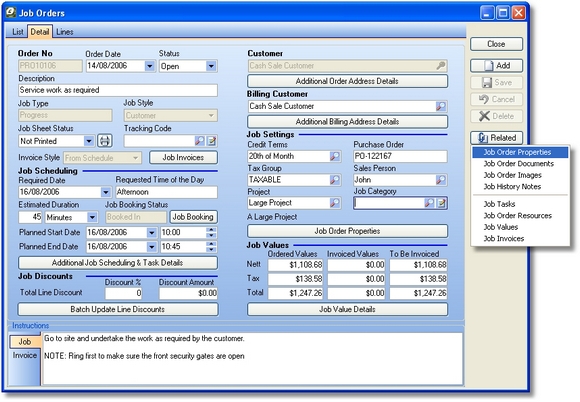Open the Tracking Code lookup magnifier

[199, 141]
